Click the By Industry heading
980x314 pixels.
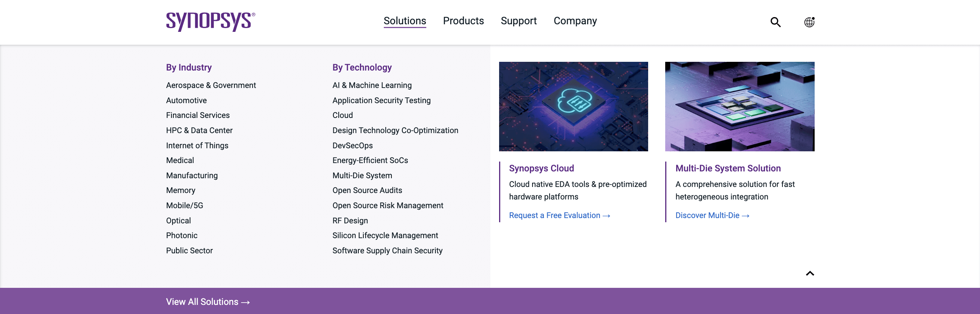click(189, 68)
